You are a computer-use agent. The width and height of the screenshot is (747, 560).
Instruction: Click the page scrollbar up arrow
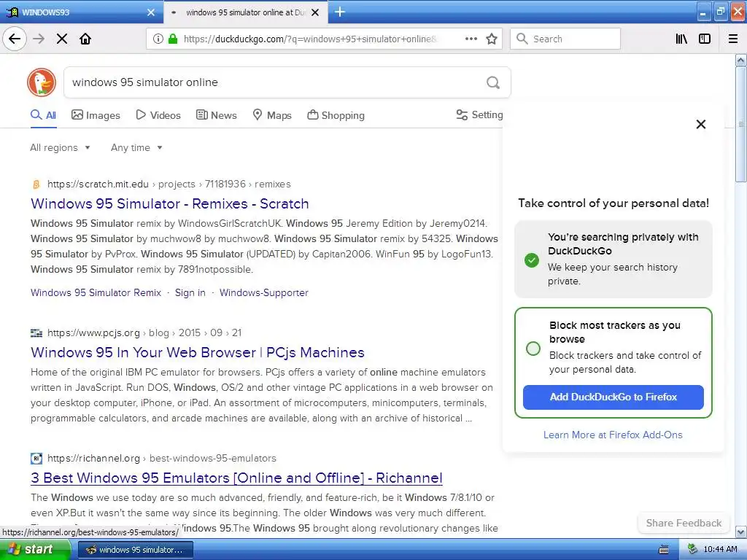(x=741, y=60)
